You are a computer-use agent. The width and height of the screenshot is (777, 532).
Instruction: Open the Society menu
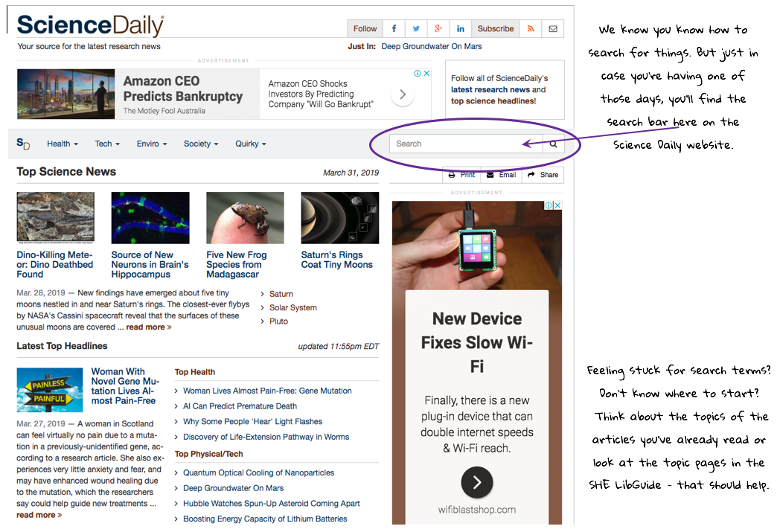coord(201,144)
